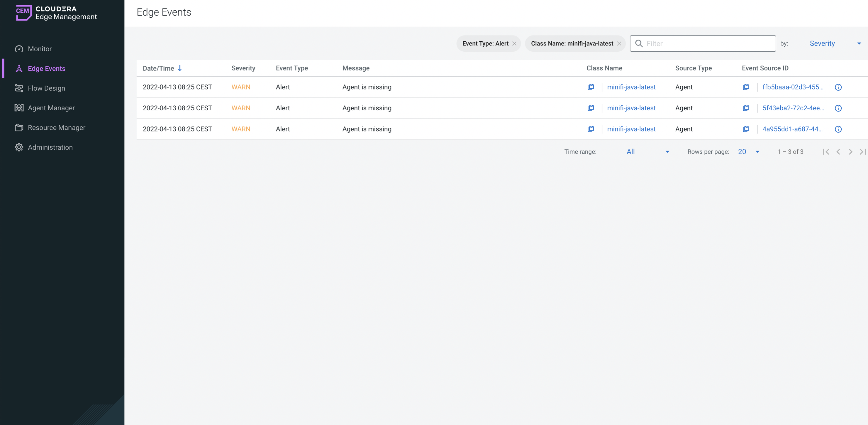Open Administration from the sidebar
Image resolution: width=868 pixels, height=425 pixels.
pos(50,147)
